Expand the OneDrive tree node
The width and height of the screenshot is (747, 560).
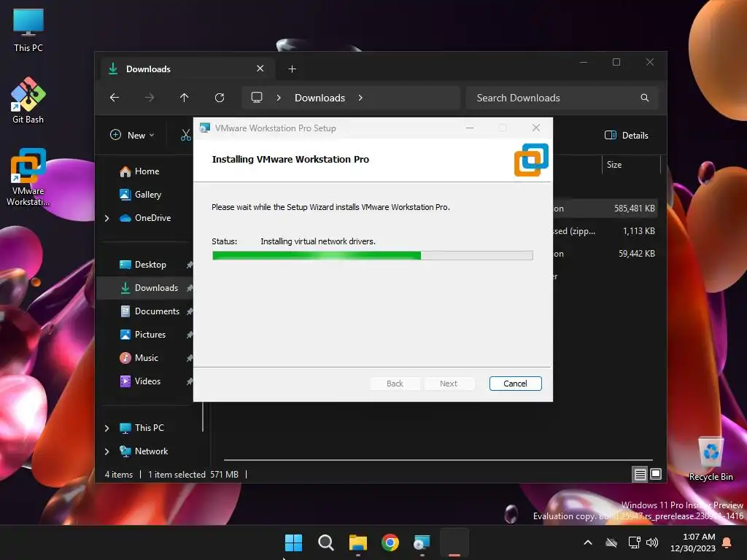click(x=107, y=218)
